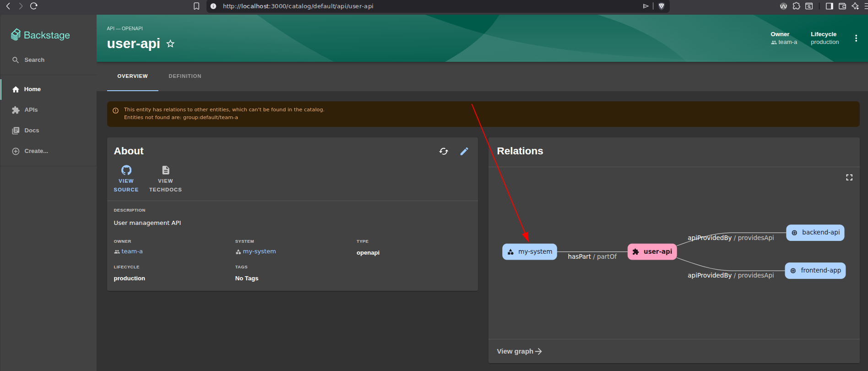Click the 'openapi' type value
Viewport: 868px width, 371px height.
368,253
